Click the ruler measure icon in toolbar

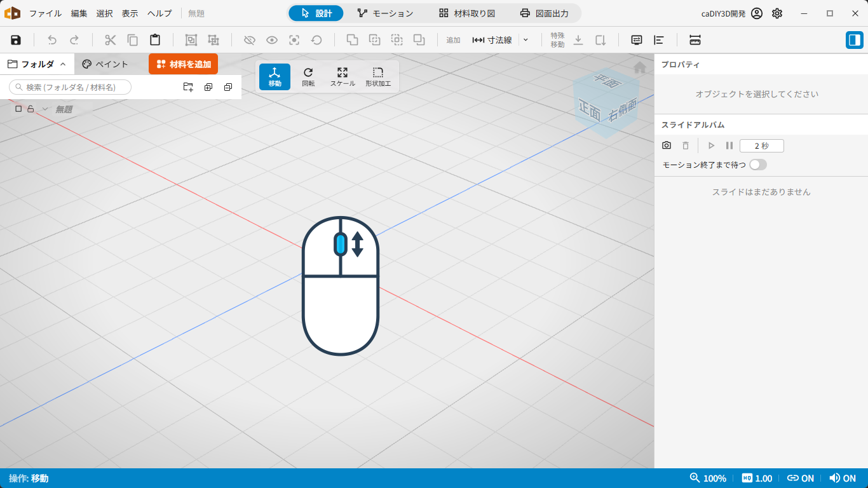coord(695,40)
